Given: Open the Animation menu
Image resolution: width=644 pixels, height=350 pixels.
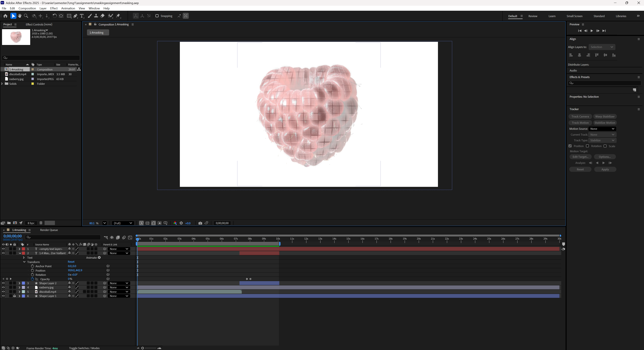Looking at the screenshot, I should click(x=68, y=8).
